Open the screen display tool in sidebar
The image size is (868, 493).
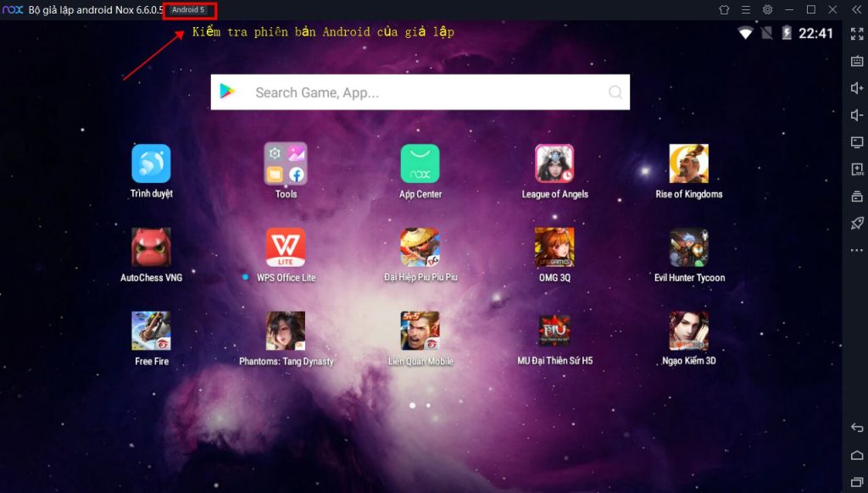pos(857,142)
